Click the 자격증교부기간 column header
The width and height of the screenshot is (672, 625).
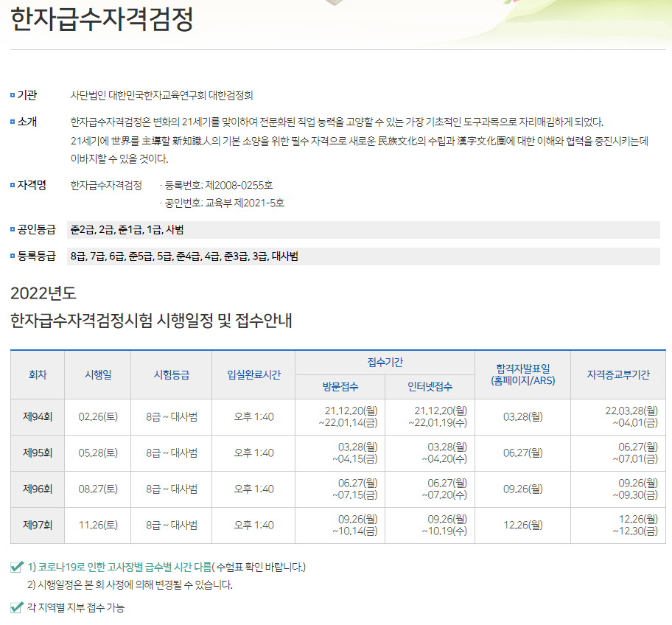(x=618, y=374)
